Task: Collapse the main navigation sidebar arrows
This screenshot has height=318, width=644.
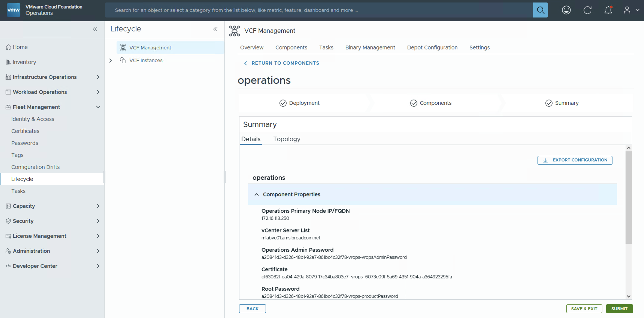Action: click(x=95, y=29)
